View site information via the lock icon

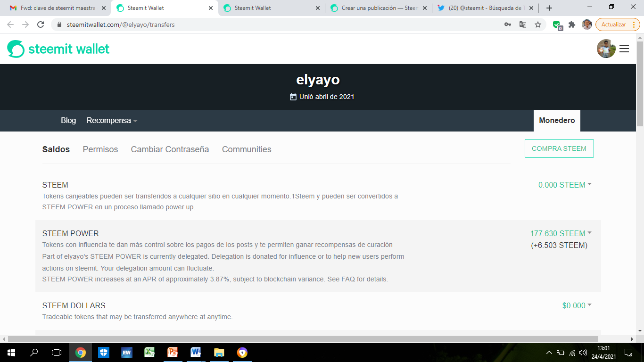click(59, 25)
